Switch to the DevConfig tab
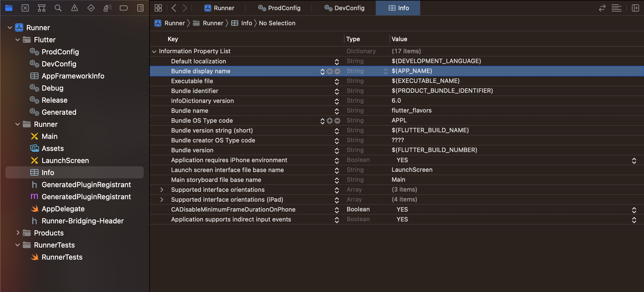Viewport: 644px width, 292px height. (x=344, y=8)
